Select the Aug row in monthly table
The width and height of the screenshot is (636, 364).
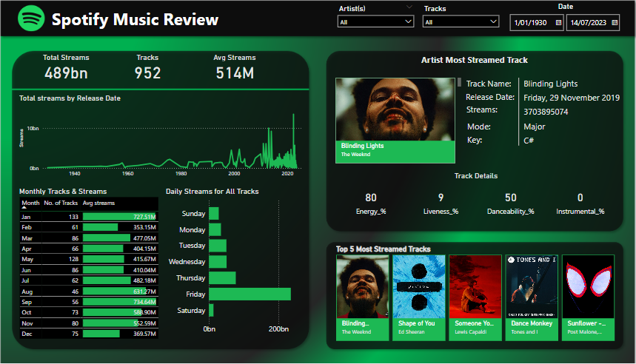click(89, 291)
